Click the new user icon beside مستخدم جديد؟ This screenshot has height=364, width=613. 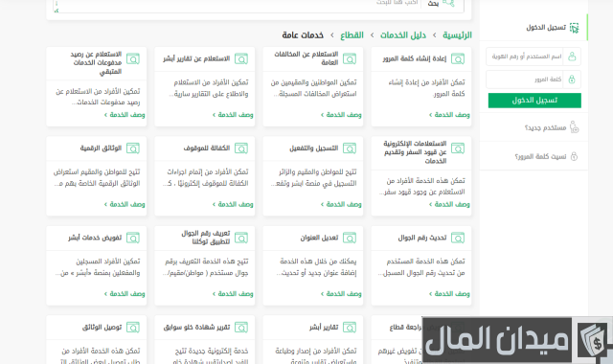(574, 127)
